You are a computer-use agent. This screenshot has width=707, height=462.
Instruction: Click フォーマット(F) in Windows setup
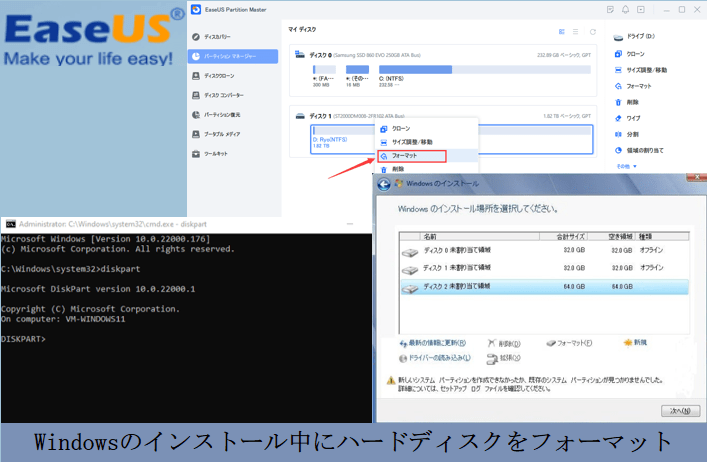click(569, 343)
